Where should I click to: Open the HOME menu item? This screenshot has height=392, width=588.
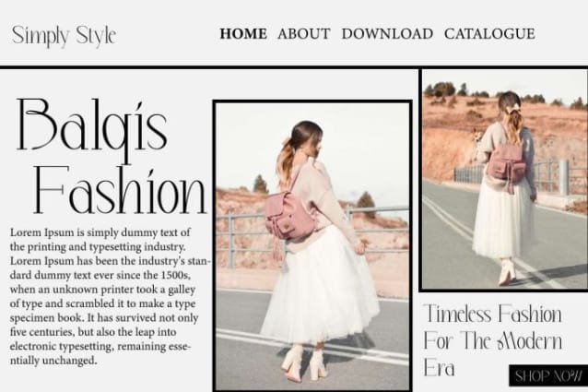243,34
